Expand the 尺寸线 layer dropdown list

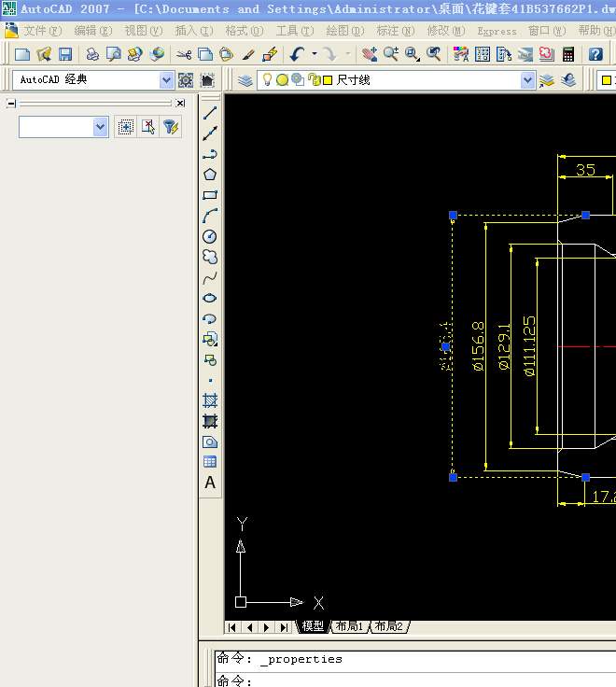point(527,80)
